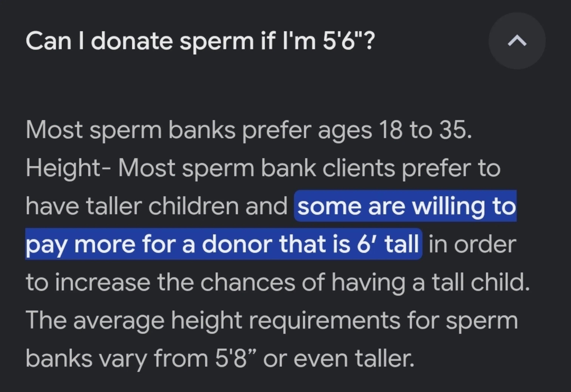
Task: Click the question "Can I donate sperm if I'm 5'6"?"
Action: [200, 41]
